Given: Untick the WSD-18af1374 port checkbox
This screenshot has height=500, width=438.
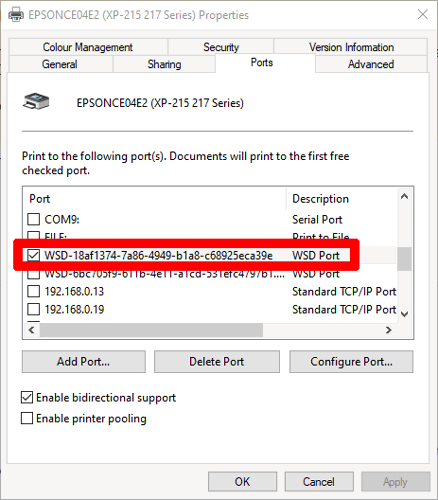Looking at the screenshot, I should point(33,255).
